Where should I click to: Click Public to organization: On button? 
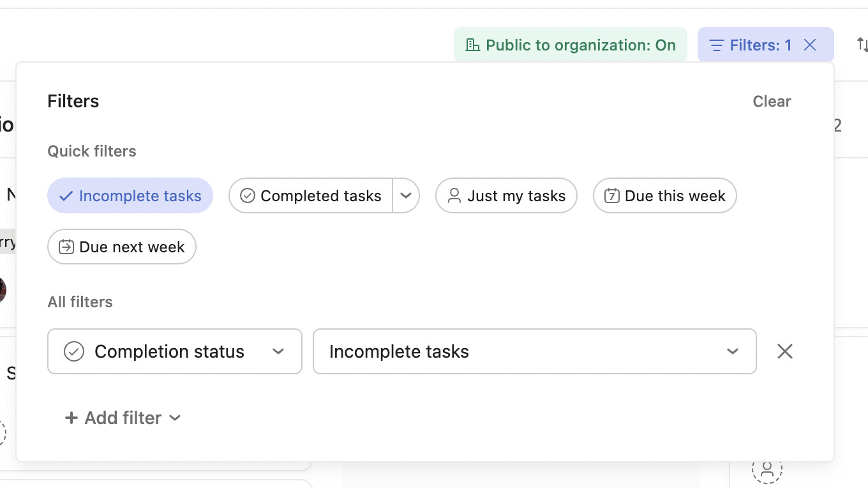coord(571,45)
